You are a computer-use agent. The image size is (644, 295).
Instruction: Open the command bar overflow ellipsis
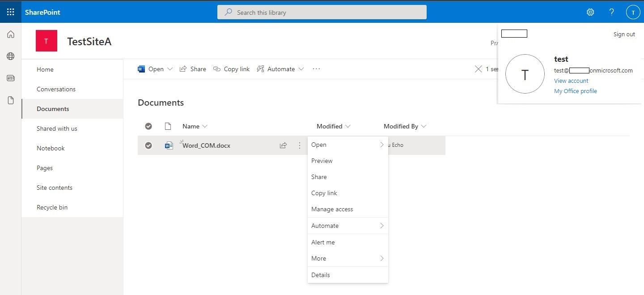click(x=317, y=69)
